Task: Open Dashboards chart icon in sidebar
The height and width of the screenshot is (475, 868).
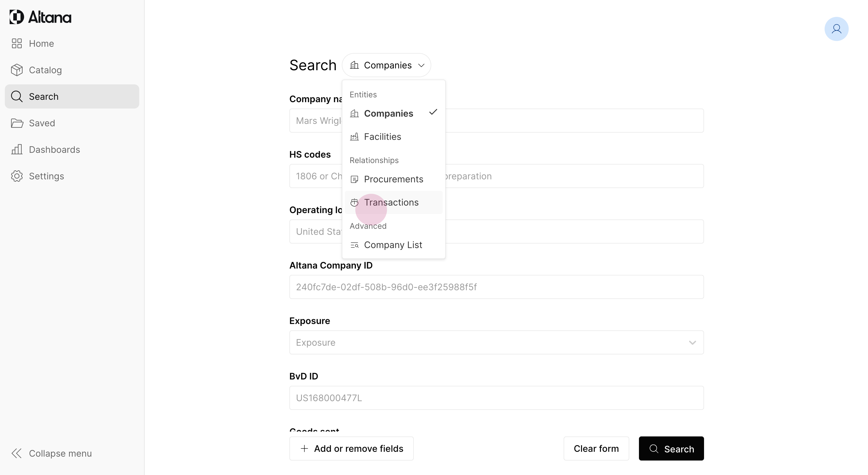Action: [17, 149]
